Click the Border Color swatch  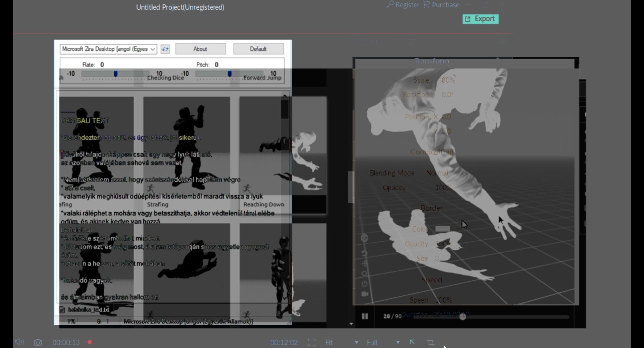click(x=442, y=228)
